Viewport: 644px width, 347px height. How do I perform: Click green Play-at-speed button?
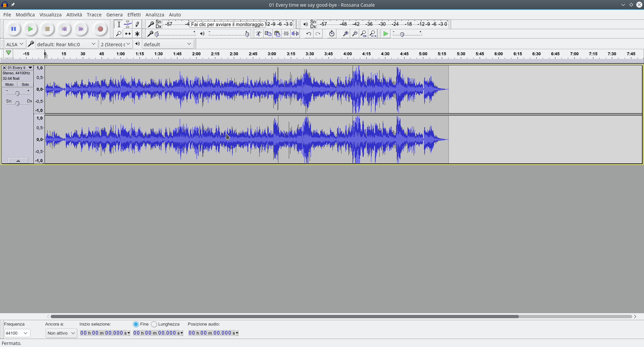(386, 33)
